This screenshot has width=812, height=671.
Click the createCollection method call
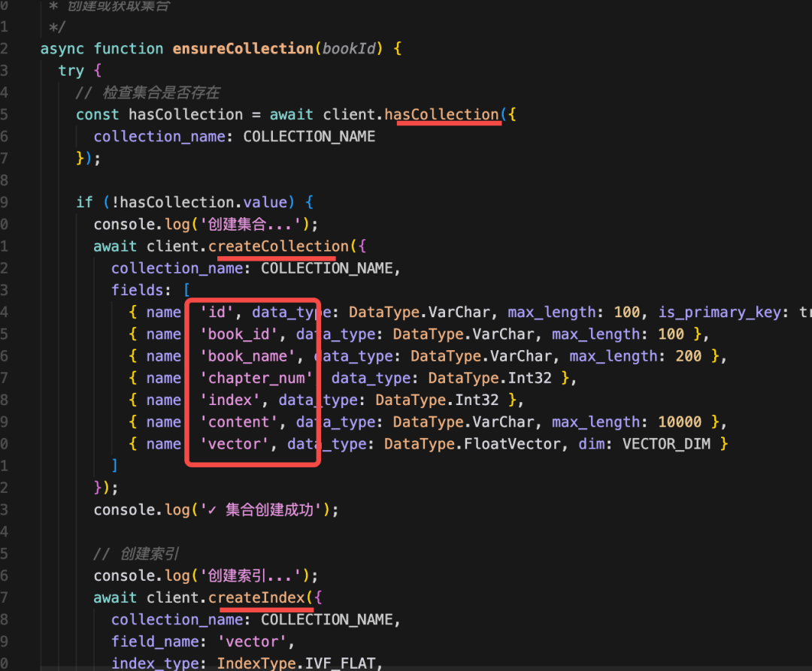279,246
